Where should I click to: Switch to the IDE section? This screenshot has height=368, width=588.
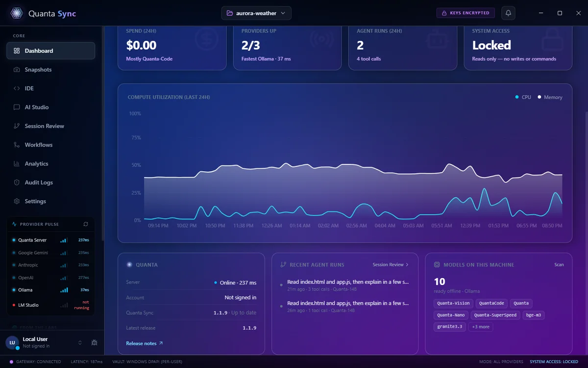click(x=51, y=88)
